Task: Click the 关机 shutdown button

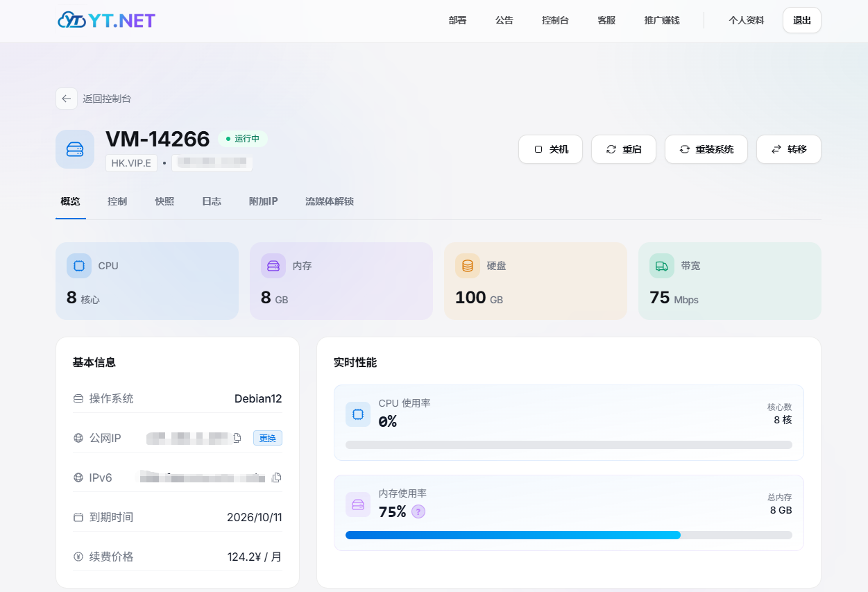Action: [552, 149]
